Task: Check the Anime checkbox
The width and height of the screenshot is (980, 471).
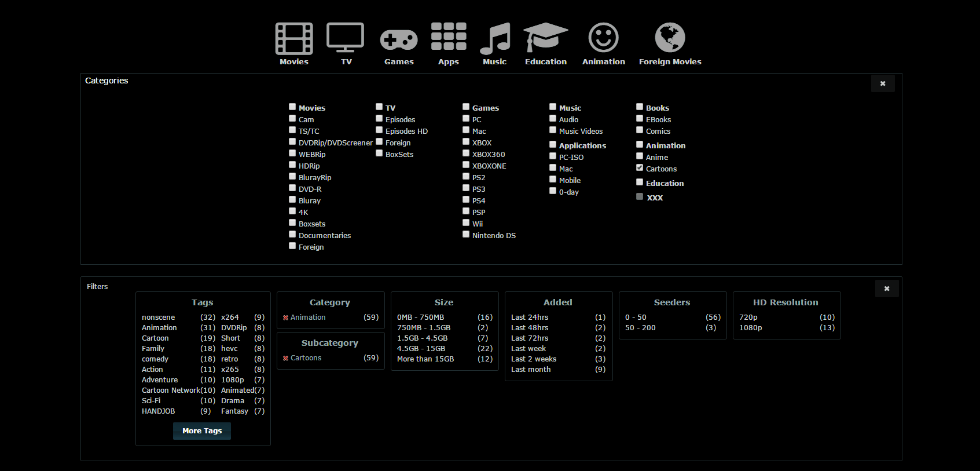Action: pos(640,156)
